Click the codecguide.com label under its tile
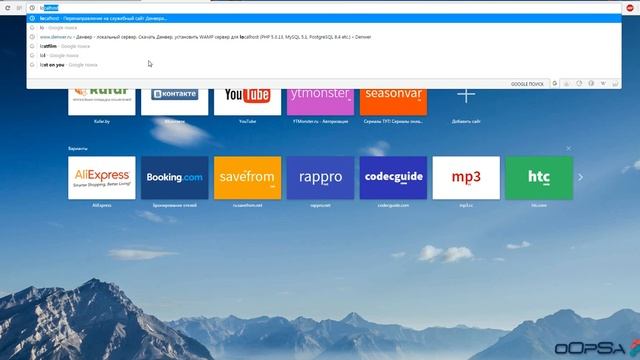 tap(393, 205)
